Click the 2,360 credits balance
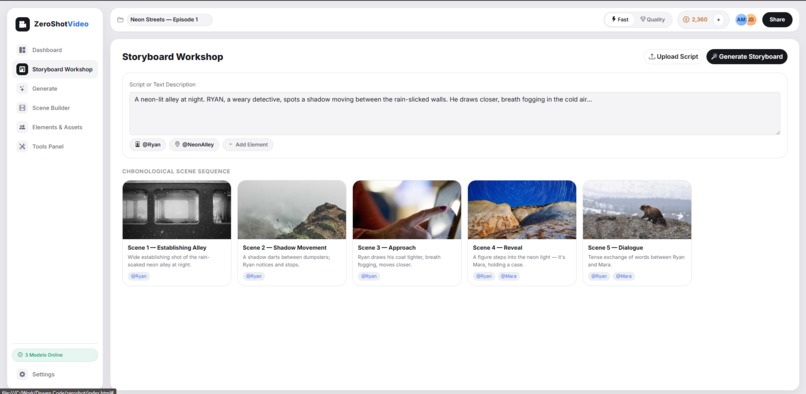Image resolution: width=806 pixels, height=394 pixels. 699,20
